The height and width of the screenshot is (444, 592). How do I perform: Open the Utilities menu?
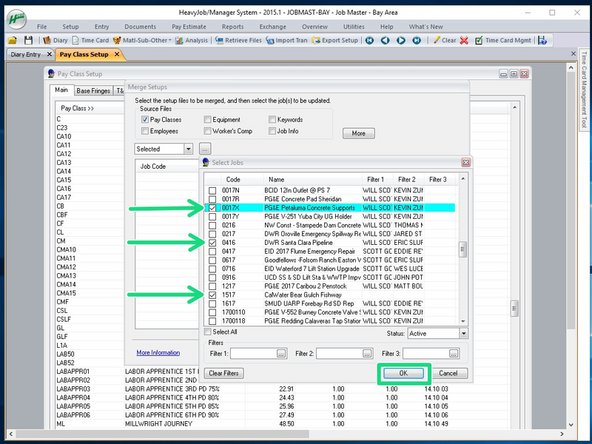pos(354,27)
